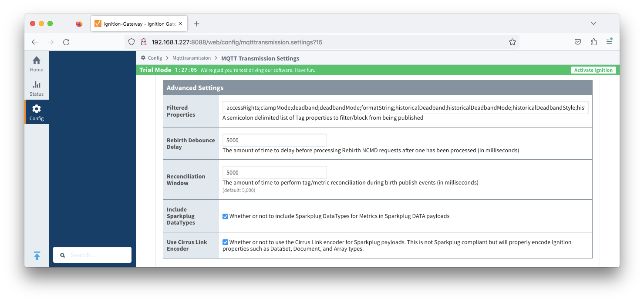Open a new browser tab

point(196,24)
